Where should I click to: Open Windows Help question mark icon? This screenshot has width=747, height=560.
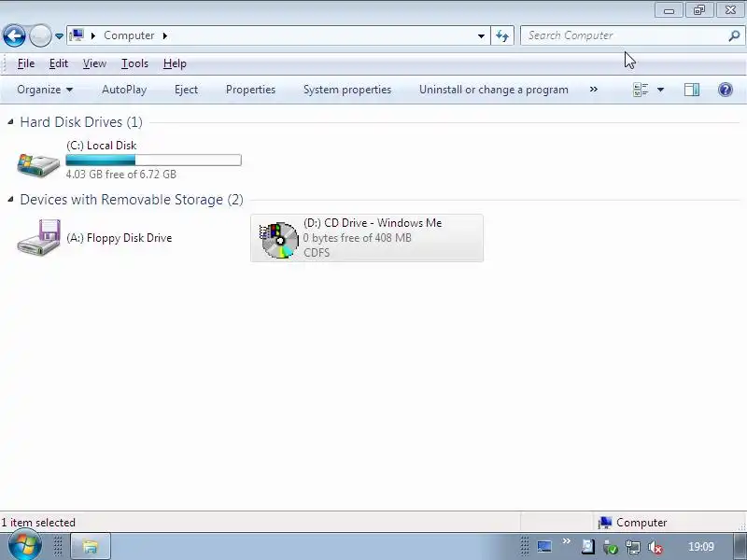pos(726,90)
